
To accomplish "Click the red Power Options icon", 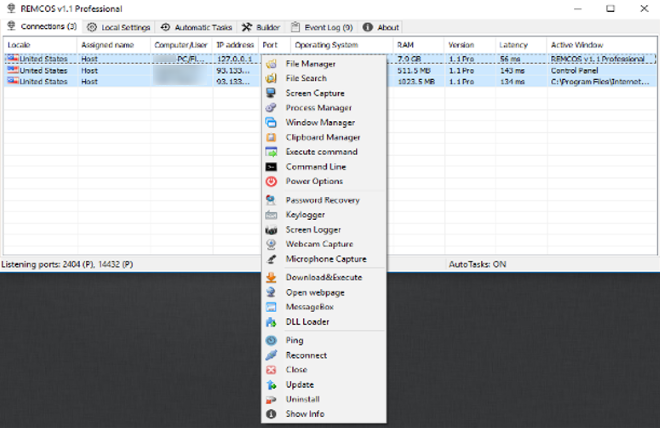I will pos(271,181).
